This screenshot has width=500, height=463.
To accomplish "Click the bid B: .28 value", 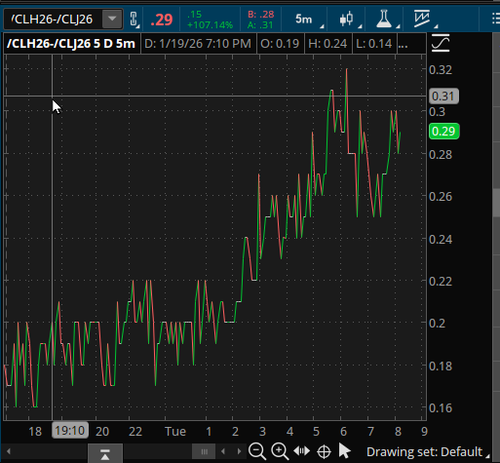I will 261,14.
